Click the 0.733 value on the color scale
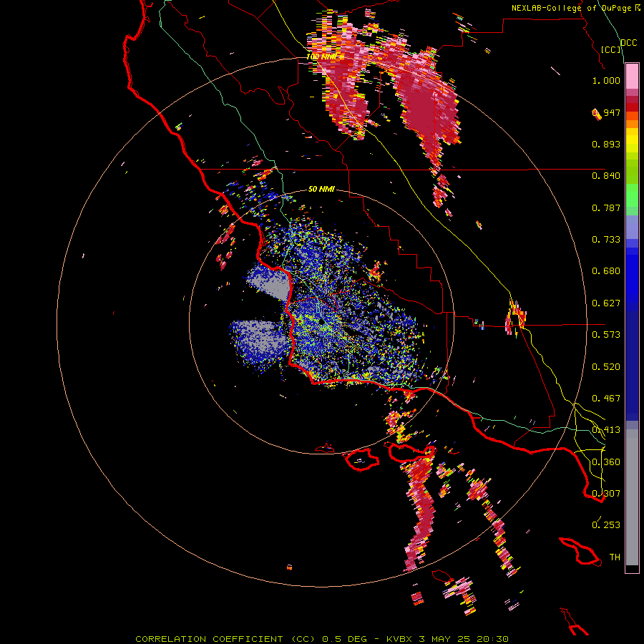The height and width of the screenshot is (644, 644). point(606,240)
